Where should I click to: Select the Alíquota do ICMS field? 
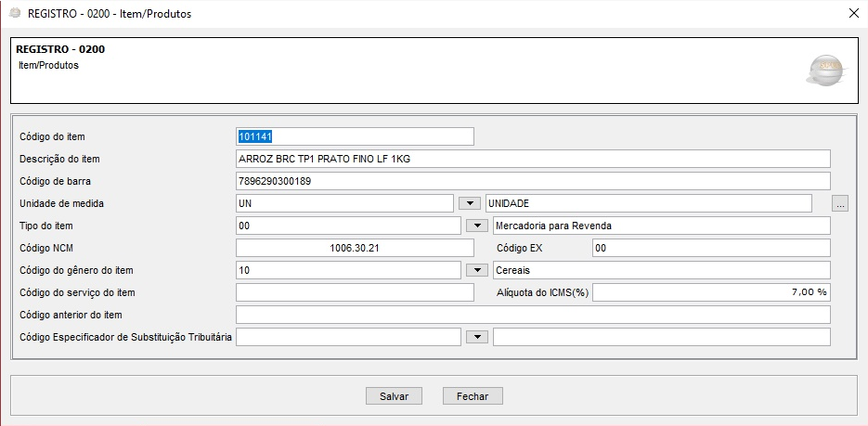click(710, 292)
